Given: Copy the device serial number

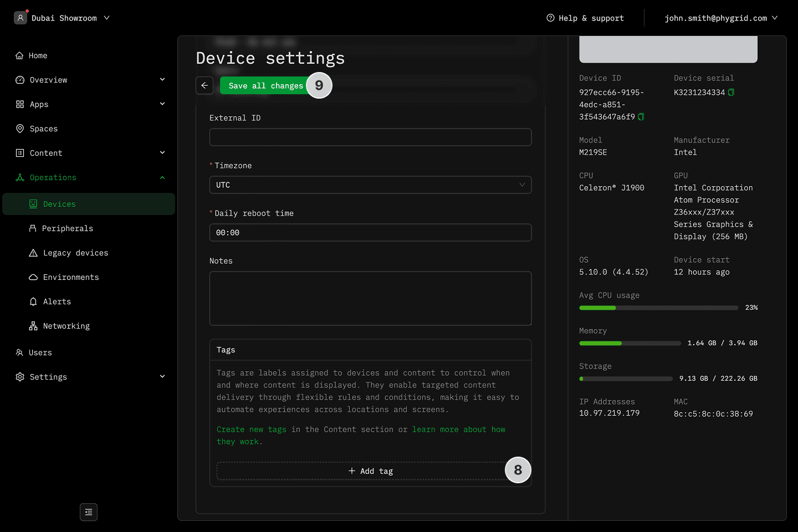Looking at the screenshot, I should pyautogui.click(x=731, y=93).
